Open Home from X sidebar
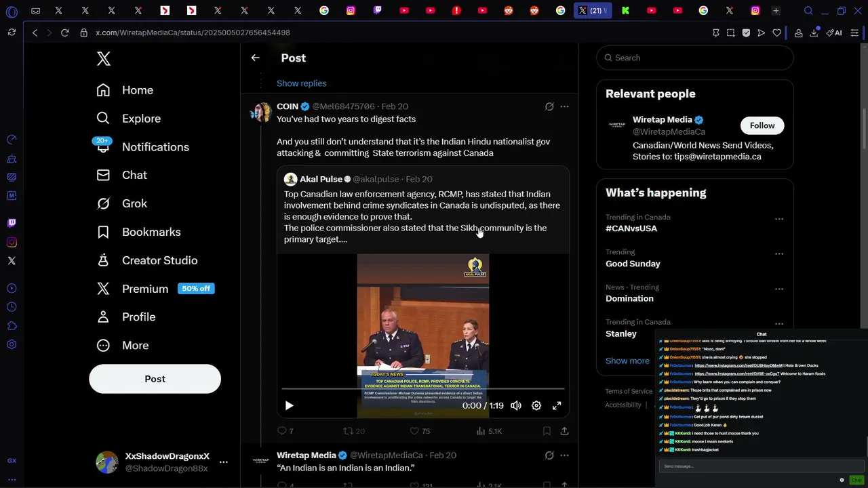 (x=125, y=90)
